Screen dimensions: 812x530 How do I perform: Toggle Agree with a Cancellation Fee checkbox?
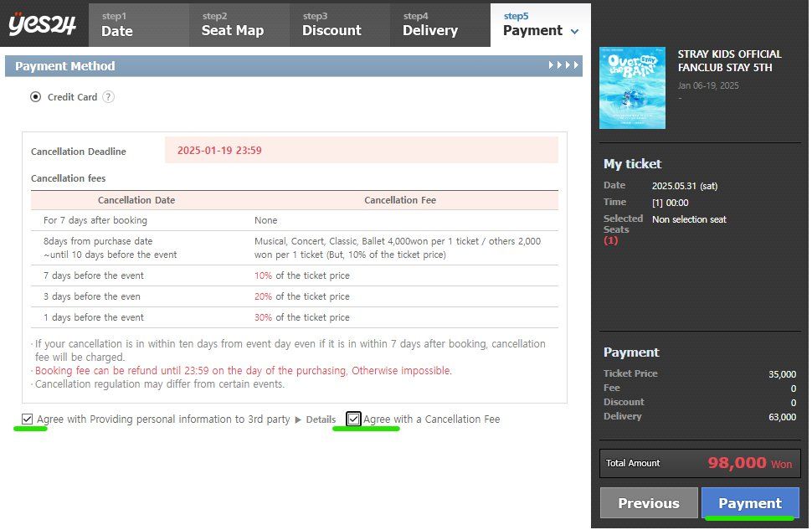click(353, 419)
